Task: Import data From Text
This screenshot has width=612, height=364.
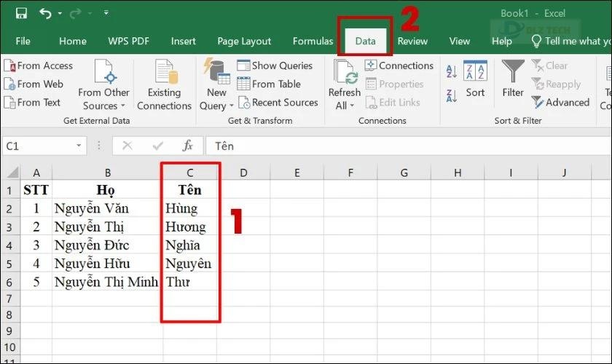Action: 32,102
